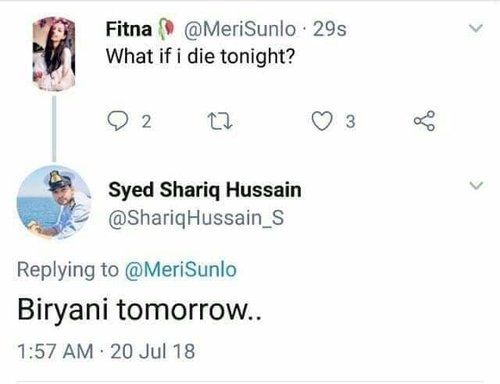Click the reply count number 2
Screen dimensions: 500x384
pos(146,122)
